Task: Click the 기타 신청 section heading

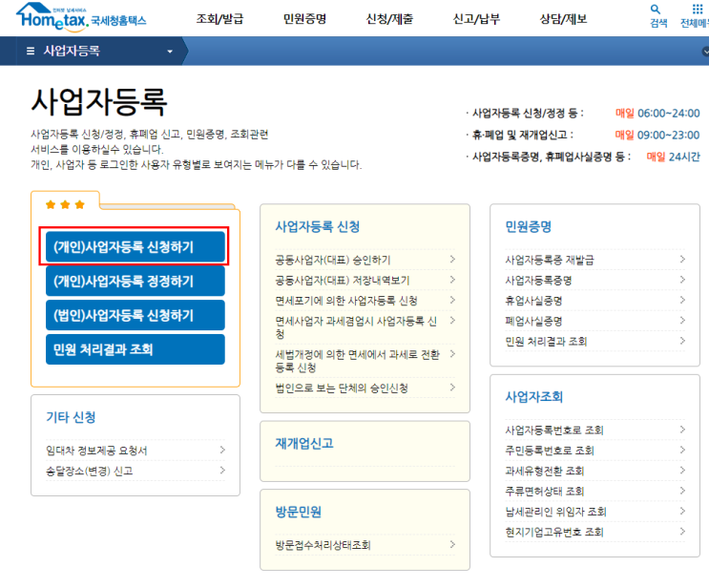Action: point(71,417)
